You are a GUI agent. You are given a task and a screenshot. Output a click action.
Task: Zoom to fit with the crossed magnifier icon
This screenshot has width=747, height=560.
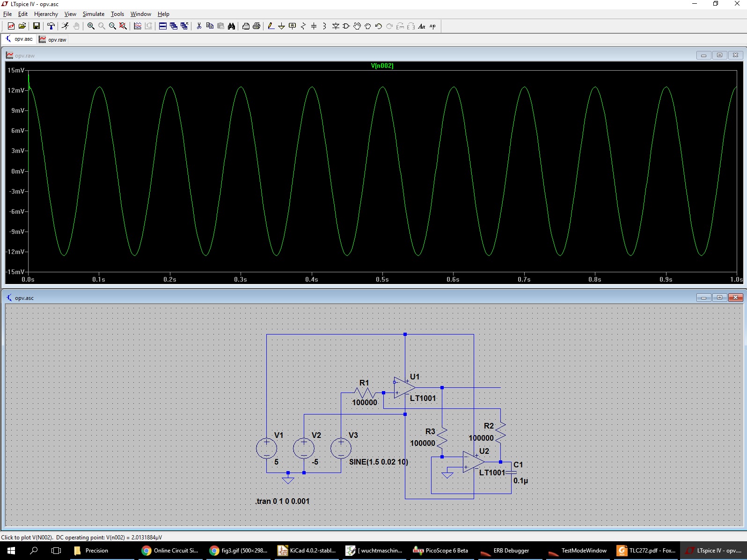pos(123,26)
